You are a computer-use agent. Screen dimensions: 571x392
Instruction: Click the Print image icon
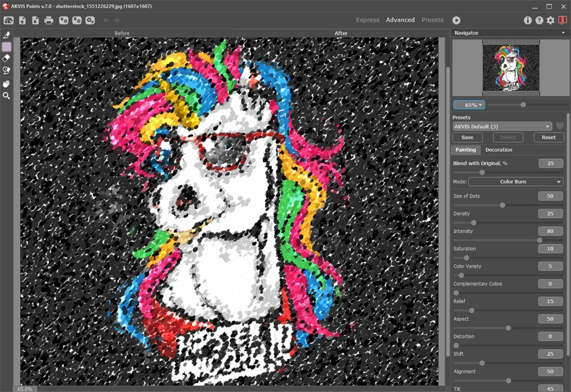49,20
